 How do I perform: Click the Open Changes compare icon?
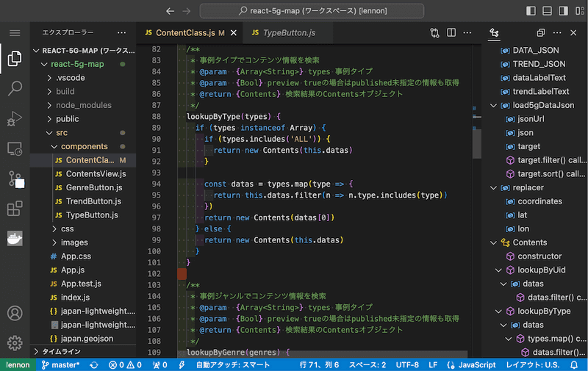click(435, 33)
